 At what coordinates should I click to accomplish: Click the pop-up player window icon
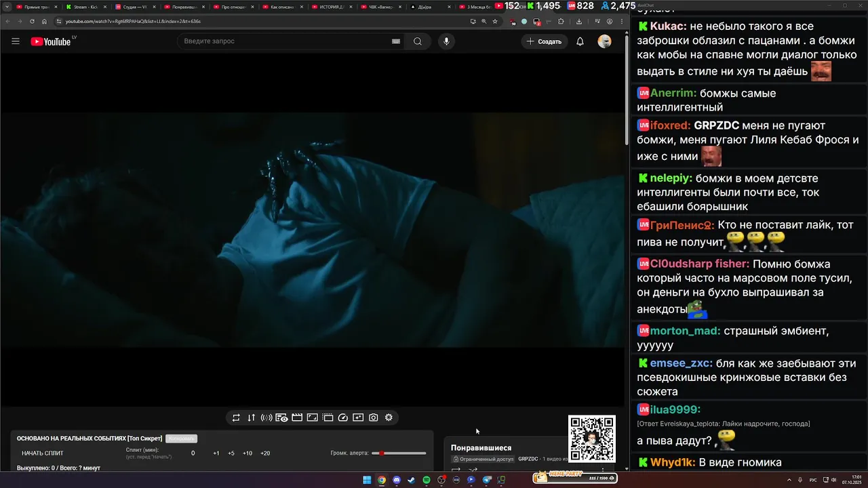click(328, 418)
